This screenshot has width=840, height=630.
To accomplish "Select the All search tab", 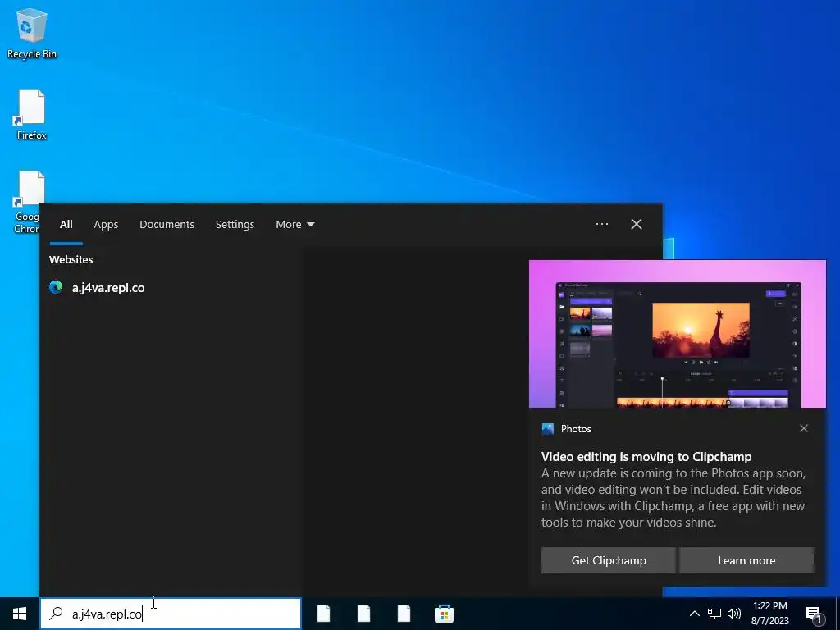I will [66, 225].
